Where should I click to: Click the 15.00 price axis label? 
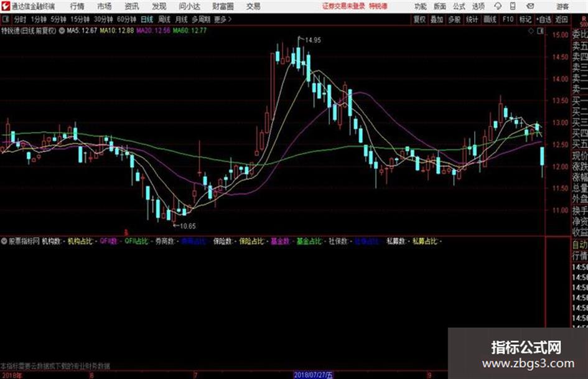[560, 35]
